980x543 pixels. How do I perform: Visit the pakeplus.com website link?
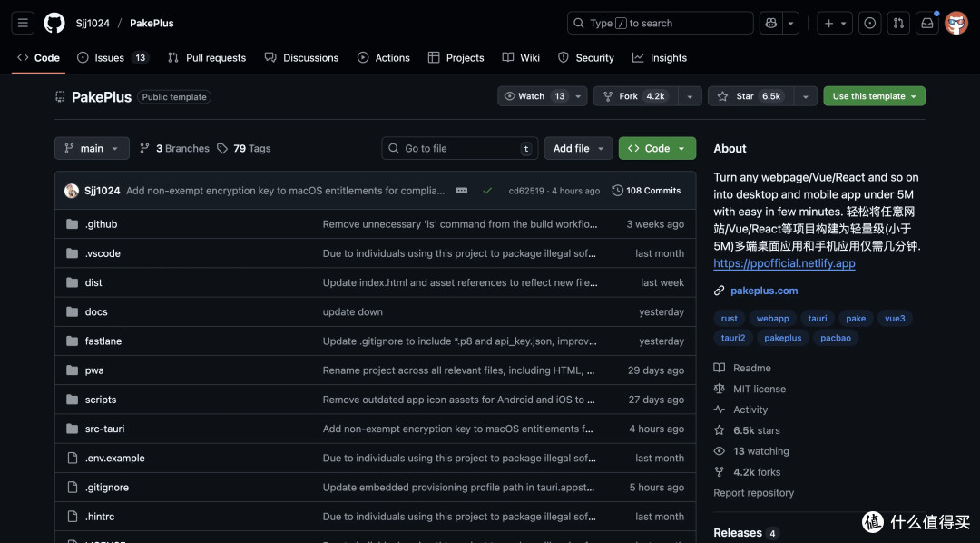tap(764, 291)
